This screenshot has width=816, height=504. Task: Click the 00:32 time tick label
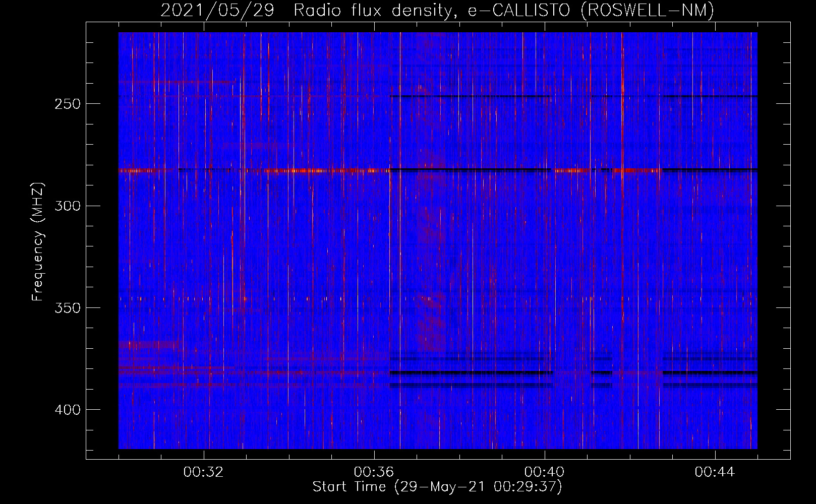click(203, 472)
